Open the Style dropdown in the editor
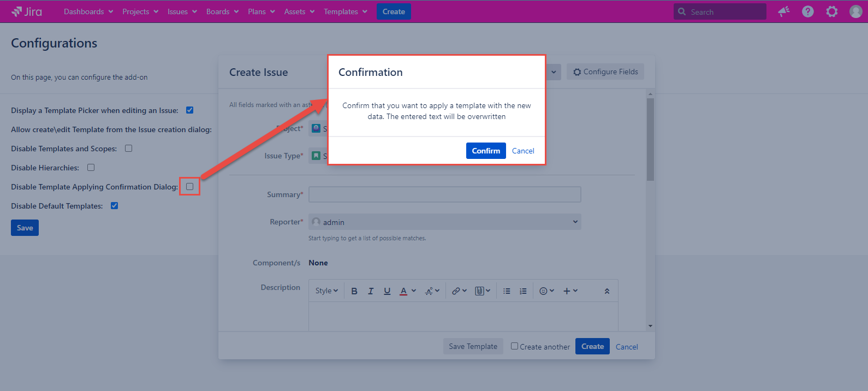This screenshot has height=391, width=868. pyautogui.click(x=326, y=291)
